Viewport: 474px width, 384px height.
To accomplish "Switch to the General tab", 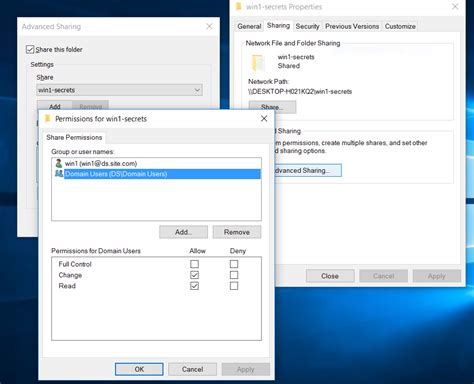I will (249, 26).
